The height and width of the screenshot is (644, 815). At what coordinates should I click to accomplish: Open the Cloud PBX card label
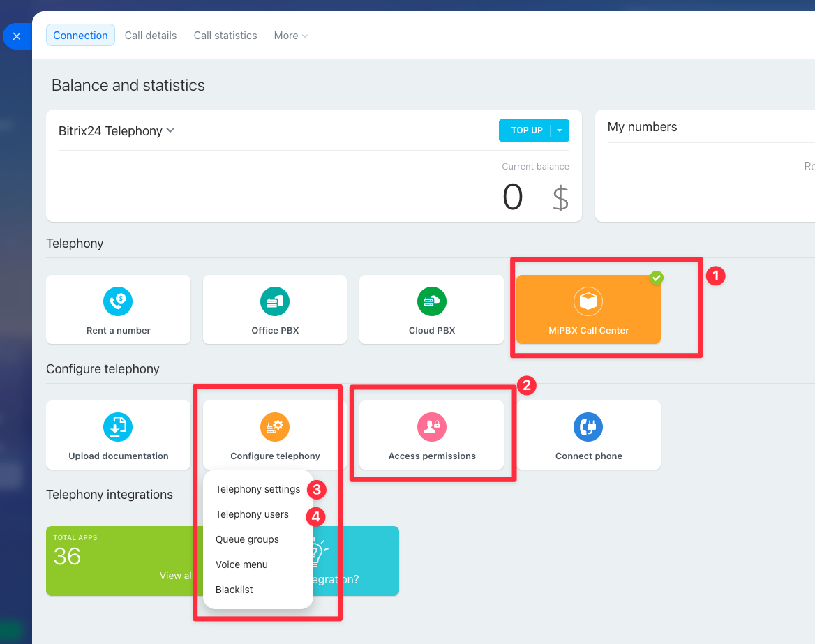click(x=432, y=331)
